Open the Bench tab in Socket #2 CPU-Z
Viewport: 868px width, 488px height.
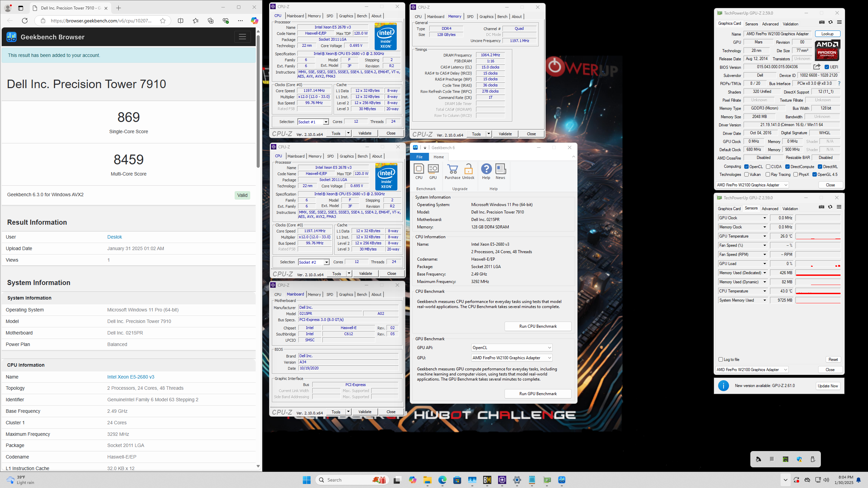362,156
